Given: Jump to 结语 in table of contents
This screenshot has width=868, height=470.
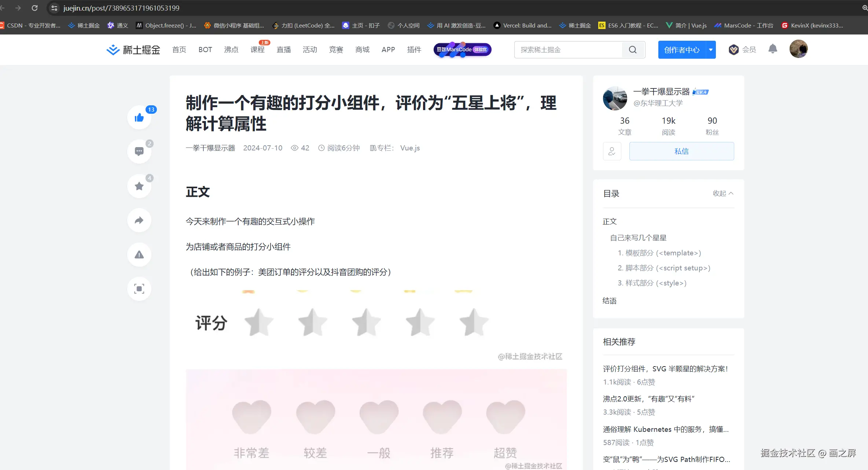Looking at the screenshot, I should point(610,301).
